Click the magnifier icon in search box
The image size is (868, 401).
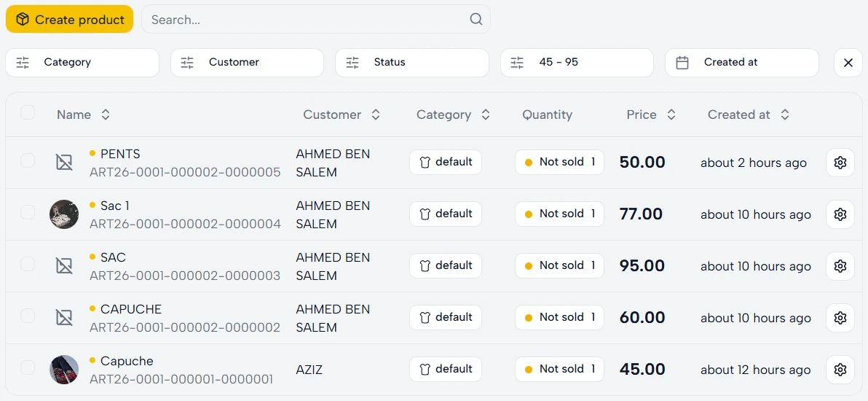pyautogui.click(x=476, y=20)
